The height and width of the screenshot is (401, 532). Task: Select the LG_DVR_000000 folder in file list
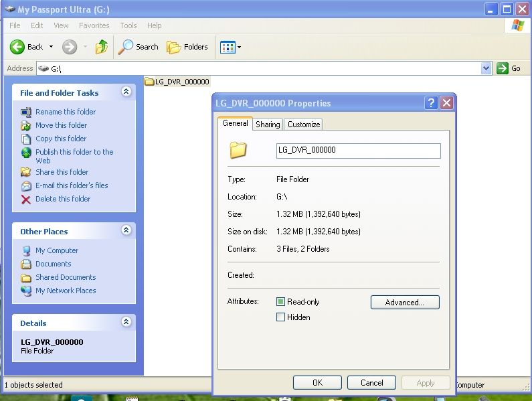(x=177, y=82)
